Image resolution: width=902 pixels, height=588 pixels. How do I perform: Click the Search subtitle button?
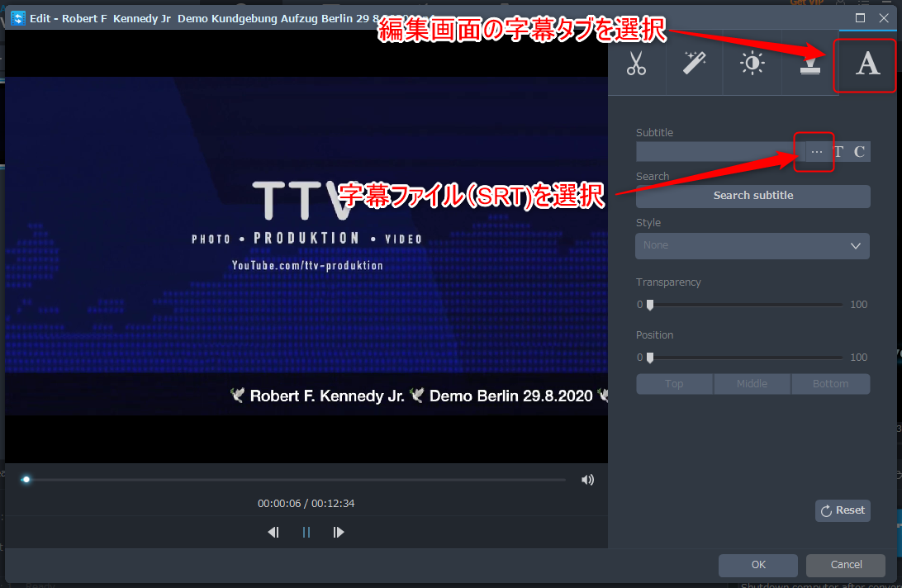[x=752, y=196]
